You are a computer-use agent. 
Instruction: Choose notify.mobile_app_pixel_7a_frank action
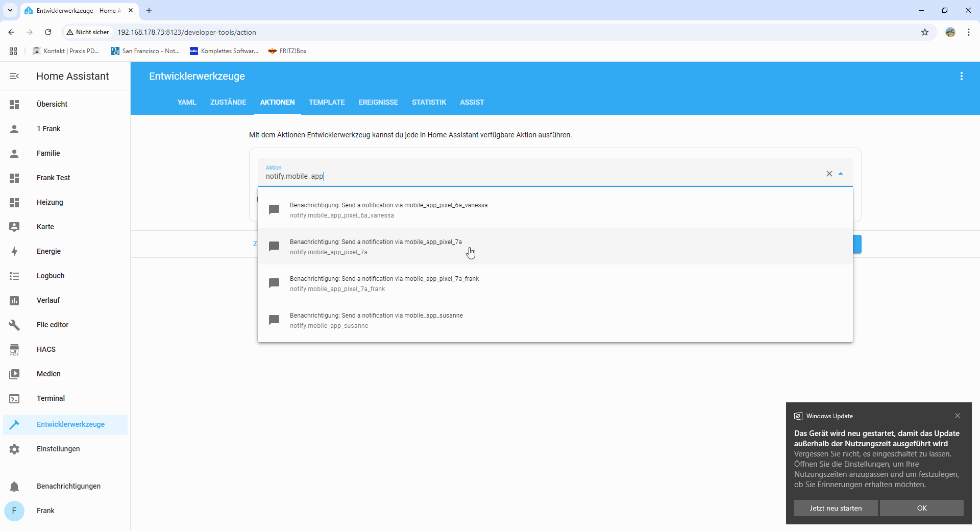tap(555, 283)
